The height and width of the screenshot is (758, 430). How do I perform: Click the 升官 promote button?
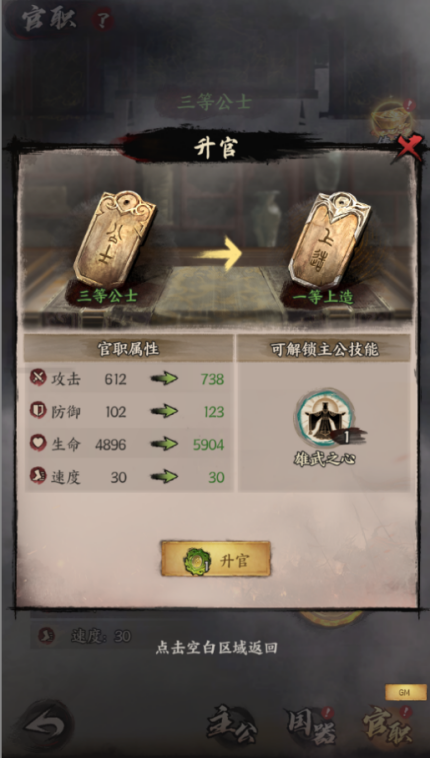pyautogui.click(x=216, y=559)
